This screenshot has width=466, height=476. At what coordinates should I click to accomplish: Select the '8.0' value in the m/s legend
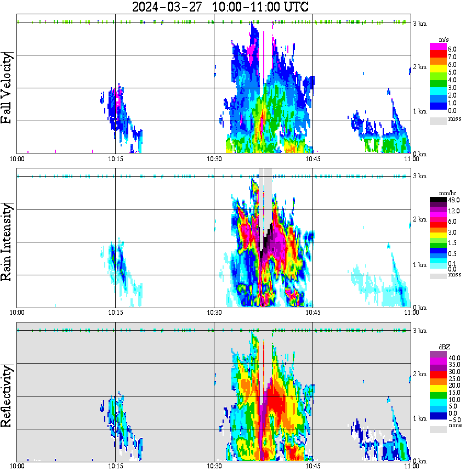(452, 49)
